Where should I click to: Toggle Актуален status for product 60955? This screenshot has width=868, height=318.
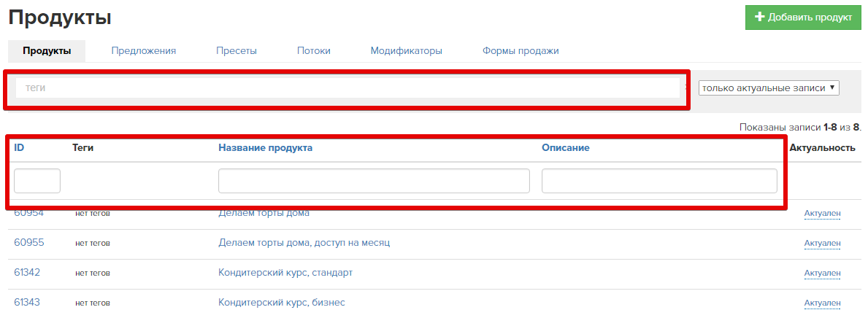point(822,244)
